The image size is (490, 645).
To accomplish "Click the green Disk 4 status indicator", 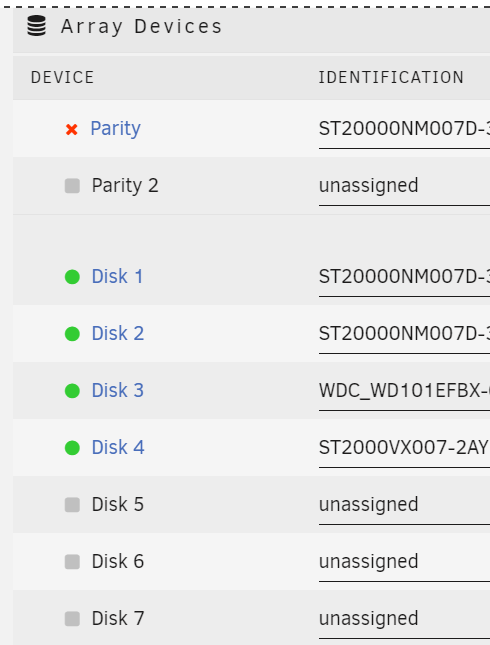I will click(x=72, y=448).
